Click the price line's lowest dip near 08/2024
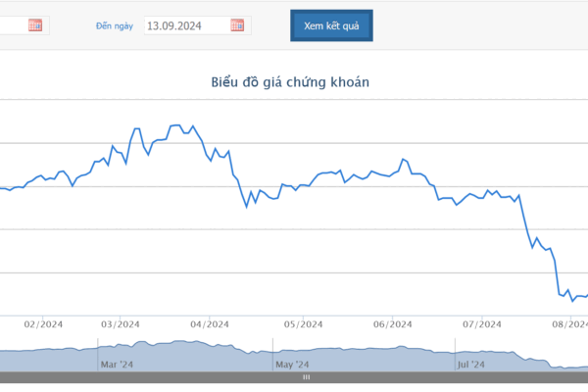588x392 pixels. 572,301
